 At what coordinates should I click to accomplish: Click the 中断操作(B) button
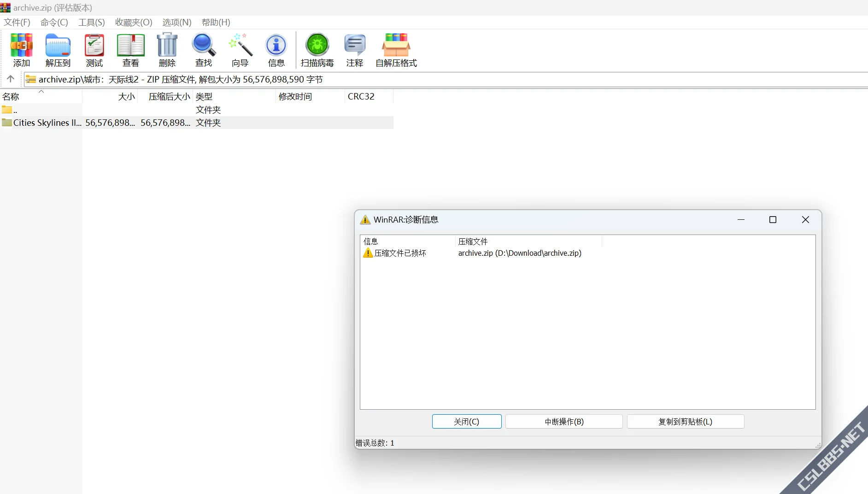pyautogui.click(x=564, y=422)
